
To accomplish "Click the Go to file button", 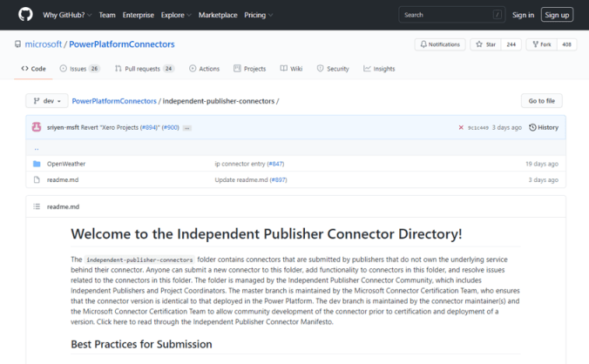I will point(541,101).
